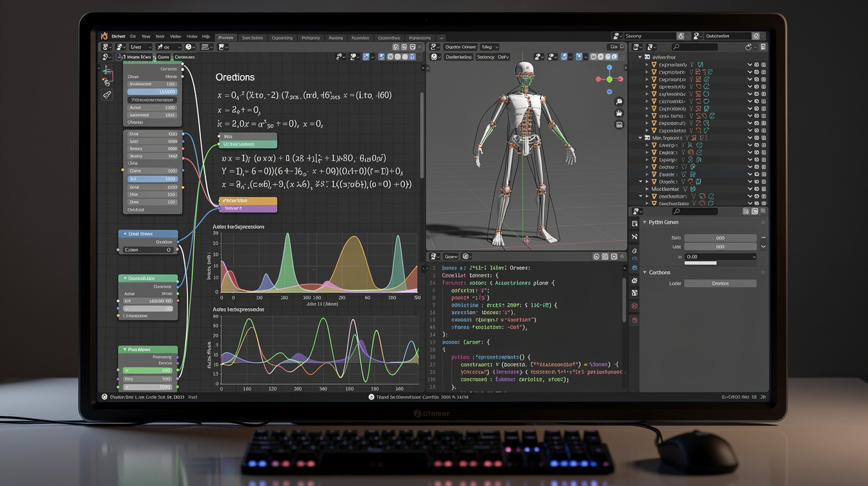Click the Outliner search field
Screen dimensions: 868x486
click(x=694, y=47)
